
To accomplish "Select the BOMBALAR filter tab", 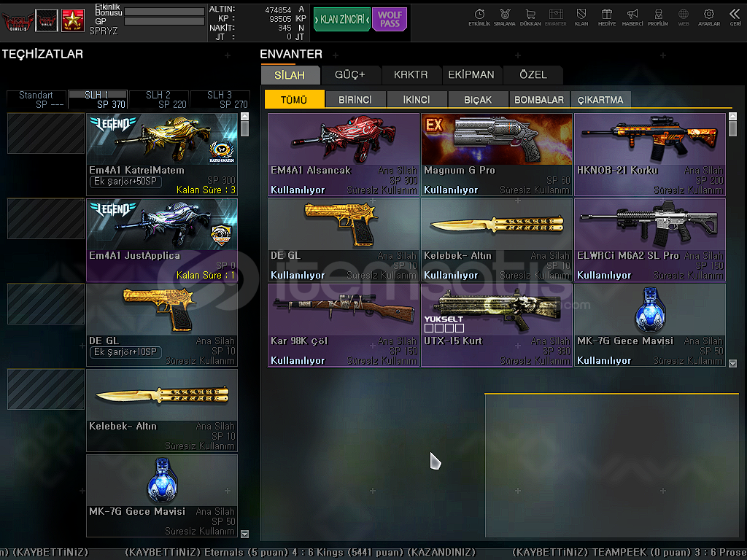I will pyautogui.click(x=539, y=99).
